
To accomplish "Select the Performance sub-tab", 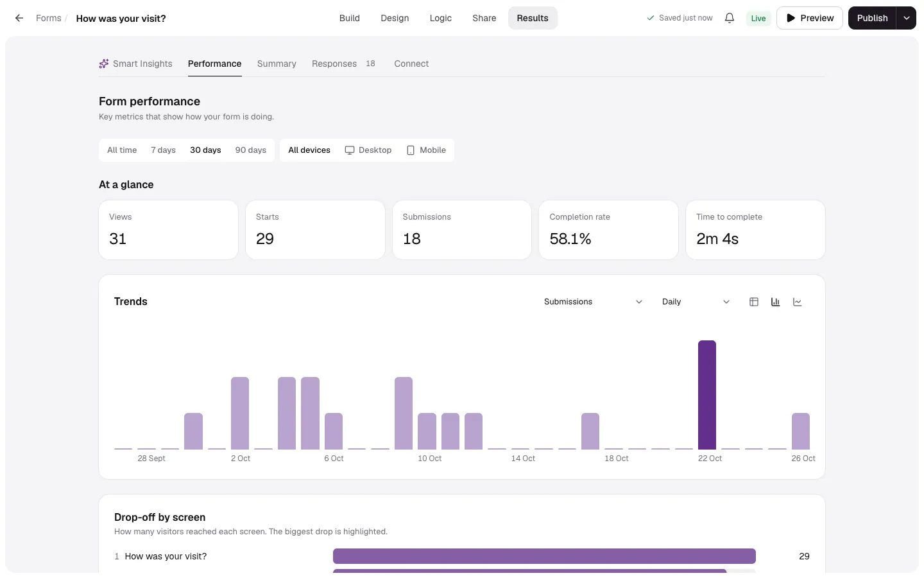I will (x=215, y=64).
